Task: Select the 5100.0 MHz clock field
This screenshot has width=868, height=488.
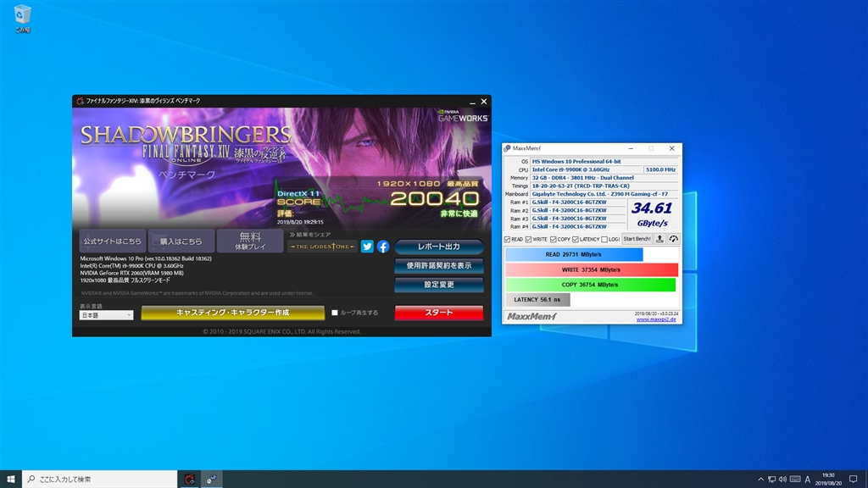Action: [660, 169]
